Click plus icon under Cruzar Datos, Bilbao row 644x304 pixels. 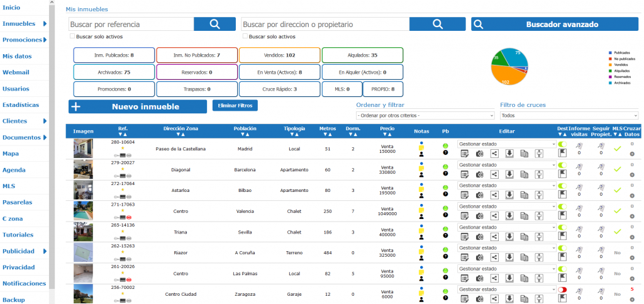[631, 195]
